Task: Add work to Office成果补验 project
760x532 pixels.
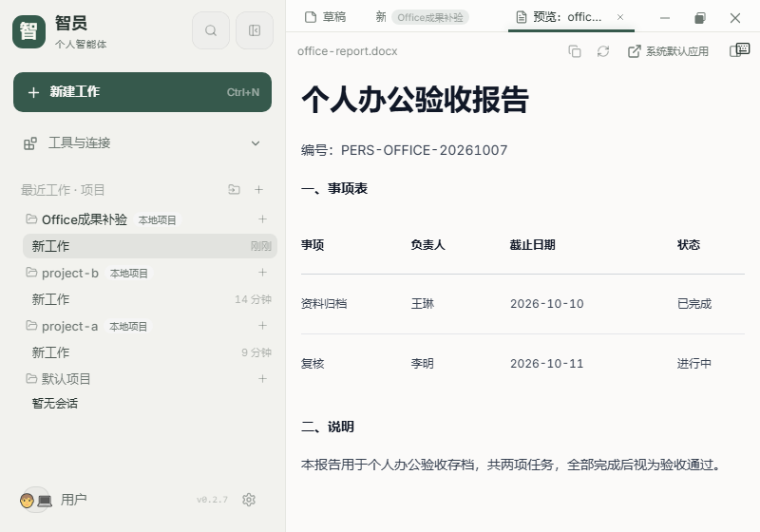Action: tap(262, 219)
